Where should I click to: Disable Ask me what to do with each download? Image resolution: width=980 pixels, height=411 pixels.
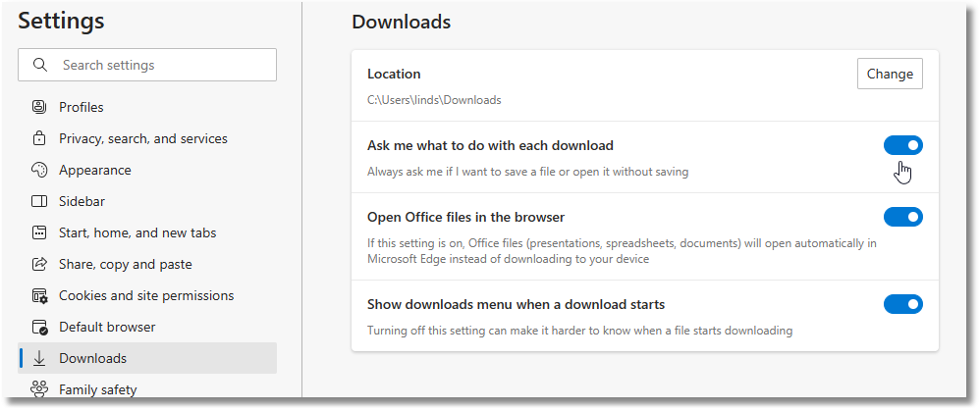[902, 145]
